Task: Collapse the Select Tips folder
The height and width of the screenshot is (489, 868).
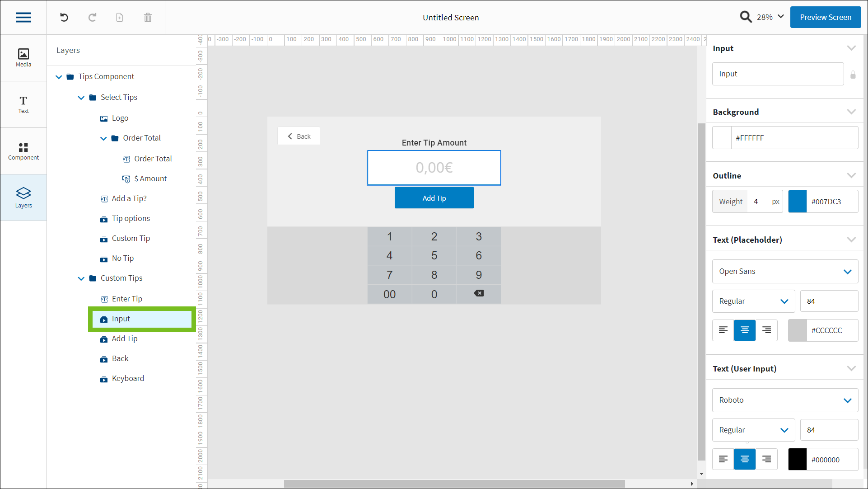Action: [81, 98]
